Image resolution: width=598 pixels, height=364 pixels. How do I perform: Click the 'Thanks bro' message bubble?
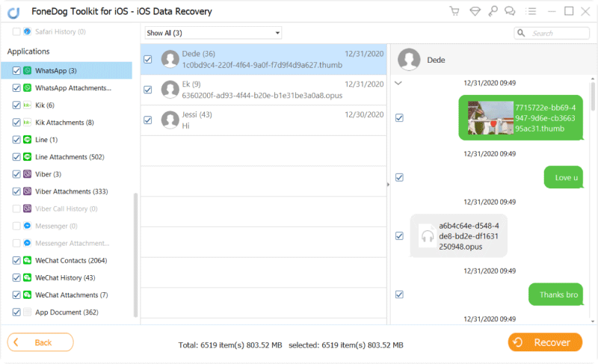click(x=555, y=294)
